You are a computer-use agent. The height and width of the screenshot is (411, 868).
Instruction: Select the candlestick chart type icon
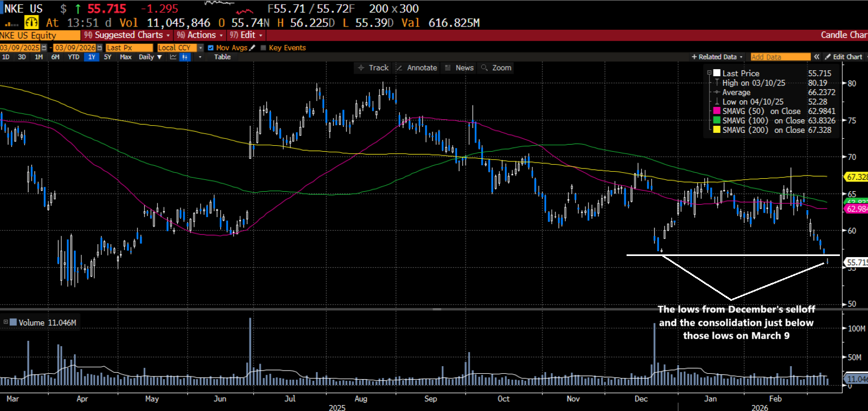(x=185, y=57)
